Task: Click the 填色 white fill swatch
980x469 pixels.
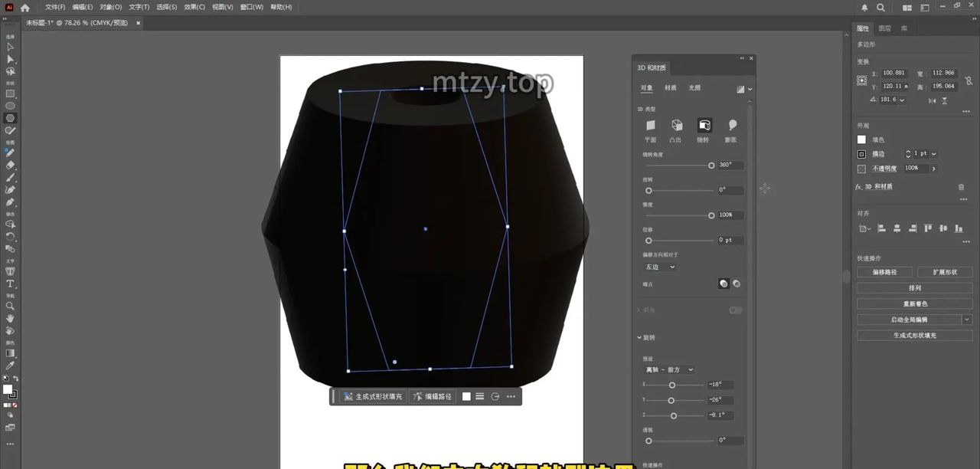Action: coord(861,139)
